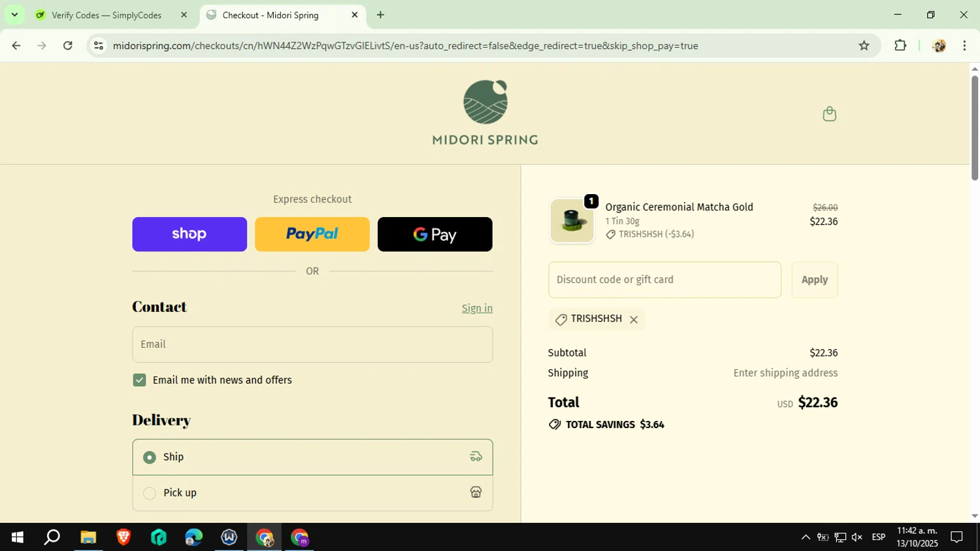Click the product name Organic Ceremonial Matcha Gold
The height and width of the screenshot is (551, 980).
point(679,207)
